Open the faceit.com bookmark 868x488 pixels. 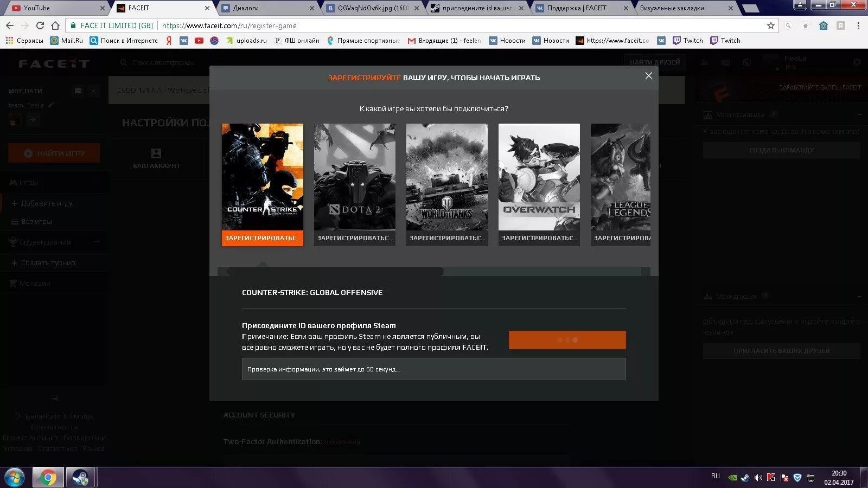pos(612,41)
